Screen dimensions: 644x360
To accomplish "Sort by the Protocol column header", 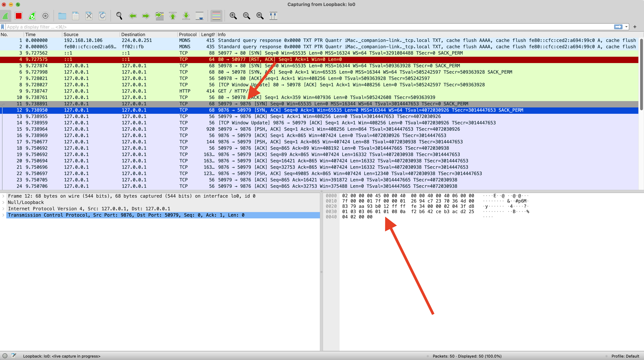I will pyautogui.click(x=188, y=35).
